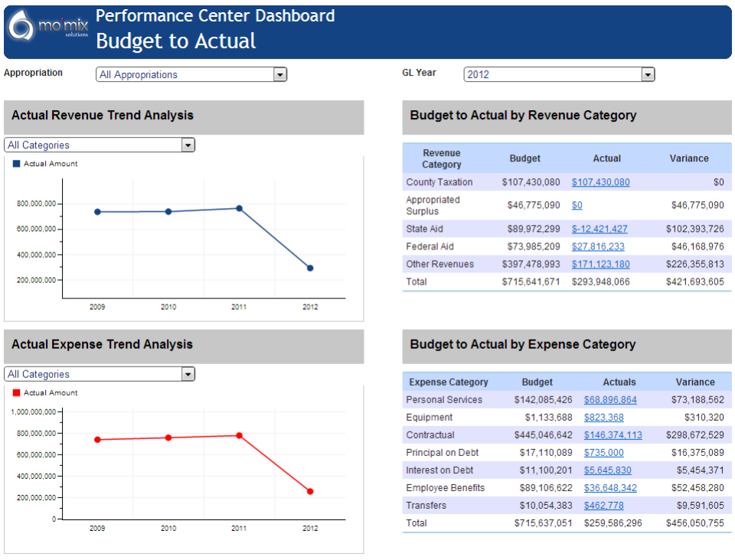This screenshot has height=560, width=735.
Task: Open County Taxation actual $107,430,080 link
Action: tap(600, 182)
